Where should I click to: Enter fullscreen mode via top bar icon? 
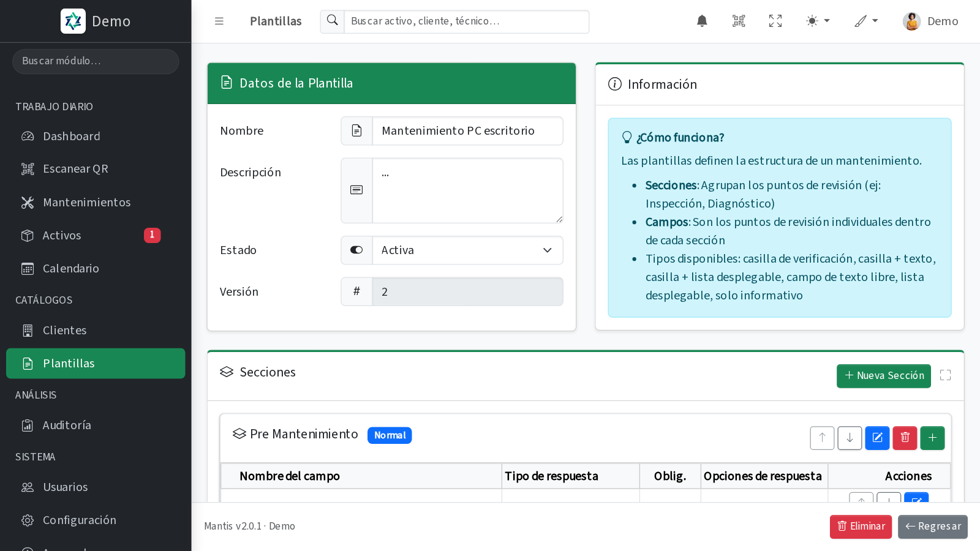775,21
